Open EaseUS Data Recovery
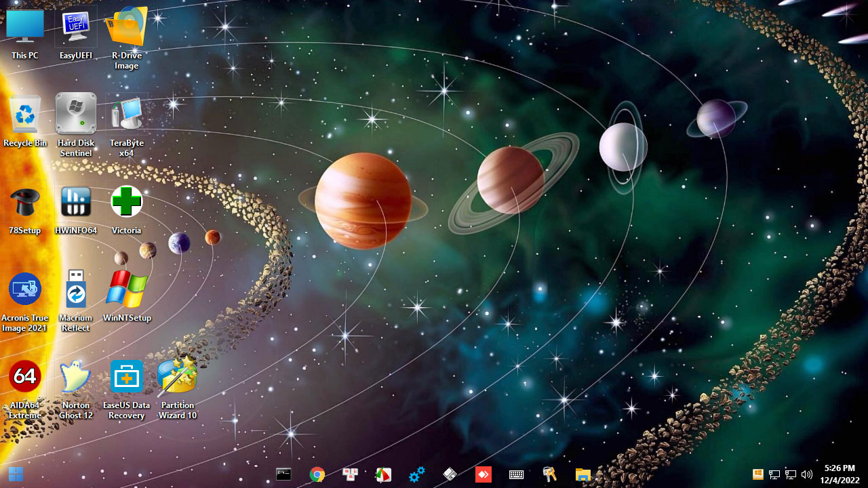Image resolution: width=868 pixels, height=488 pixels. pos(126,390)
